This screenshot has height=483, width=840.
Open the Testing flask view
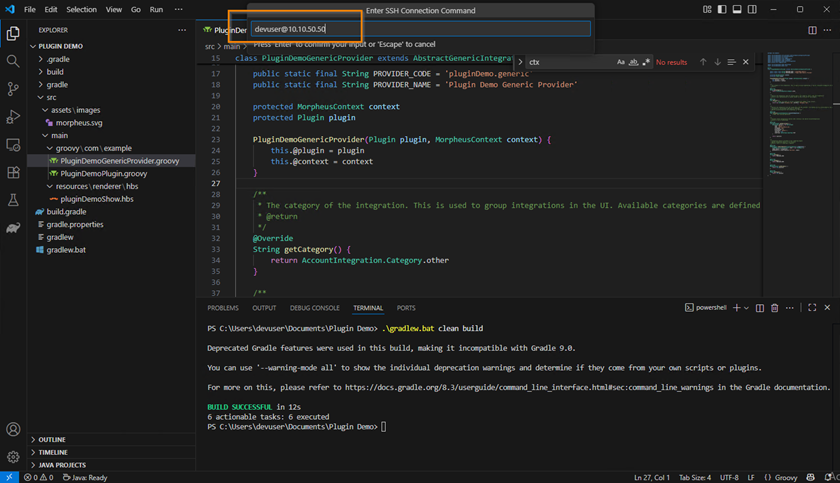[13, 200]
